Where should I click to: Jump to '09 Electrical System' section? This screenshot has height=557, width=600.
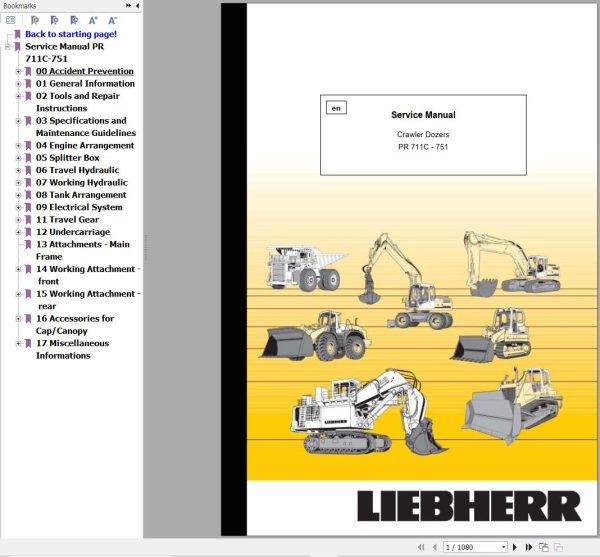(79, 207)
